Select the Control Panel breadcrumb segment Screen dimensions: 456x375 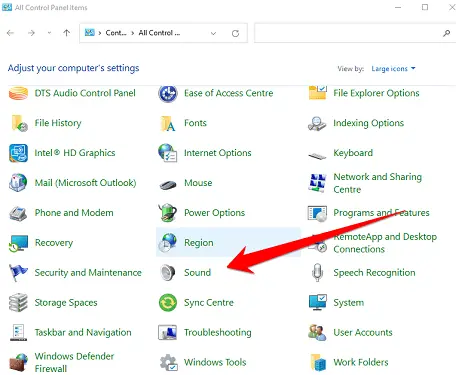point(116,33)
